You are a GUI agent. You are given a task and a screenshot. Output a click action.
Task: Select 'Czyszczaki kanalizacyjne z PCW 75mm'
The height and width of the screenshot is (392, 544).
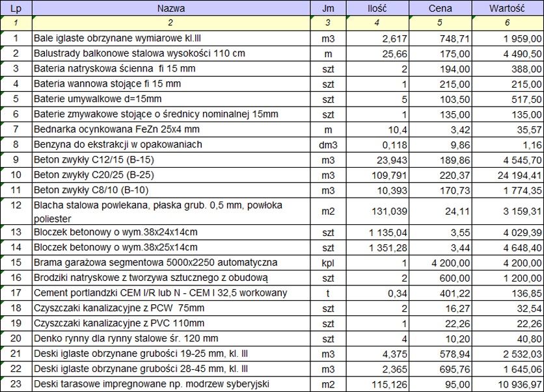(171, 308)
